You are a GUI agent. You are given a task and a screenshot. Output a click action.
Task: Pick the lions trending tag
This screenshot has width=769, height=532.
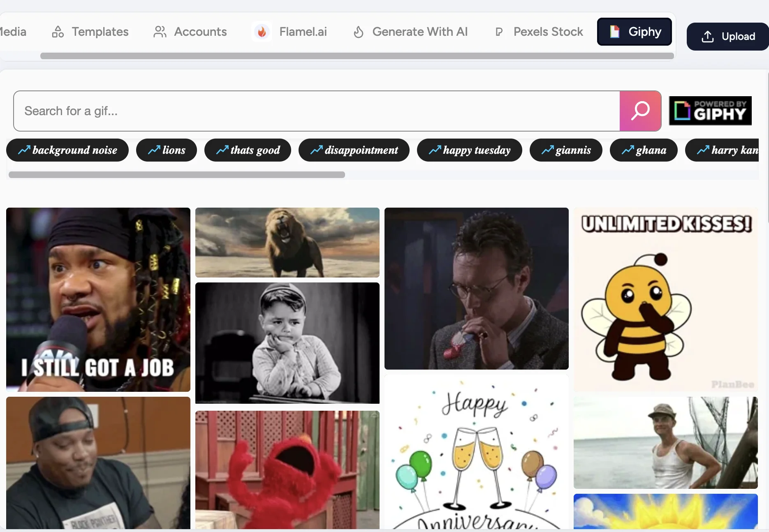click(167, 150)
